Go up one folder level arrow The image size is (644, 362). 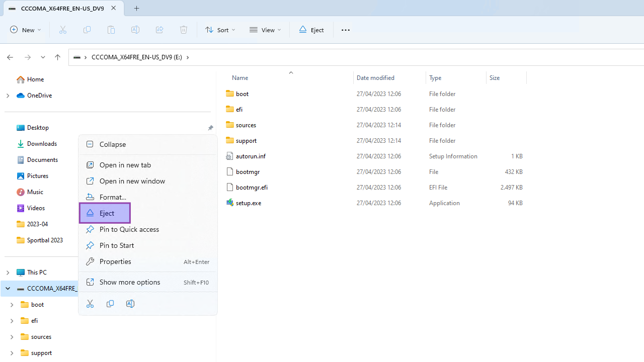(x=57, y=57)
